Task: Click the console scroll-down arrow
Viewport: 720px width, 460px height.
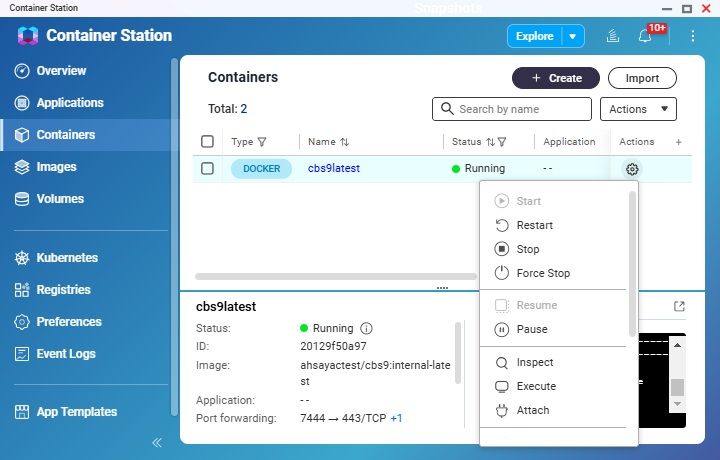Action: 677,404
